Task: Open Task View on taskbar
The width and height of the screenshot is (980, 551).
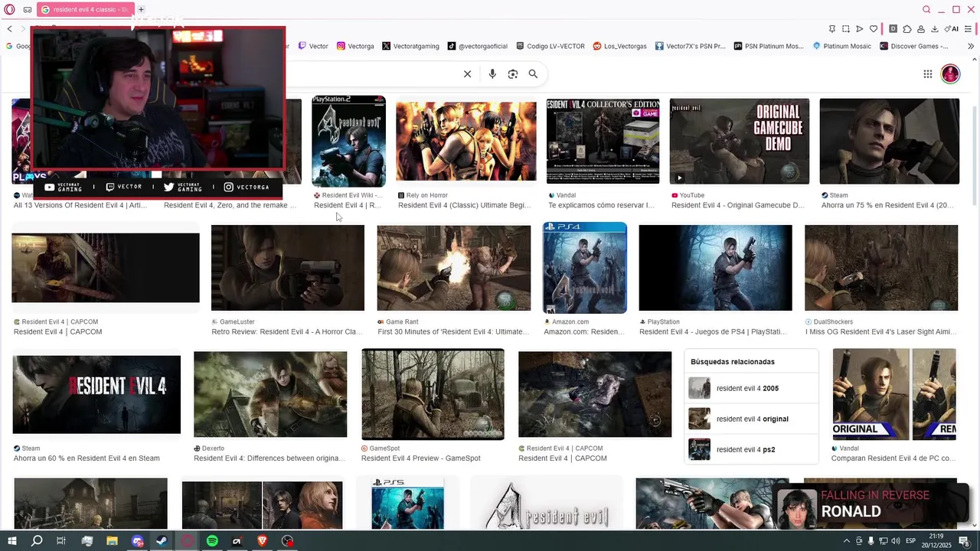Action: (x=61, y=541)
